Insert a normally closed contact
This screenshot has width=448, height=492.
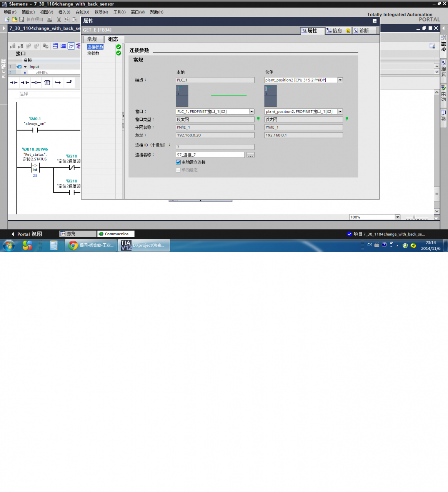(25, 83)
